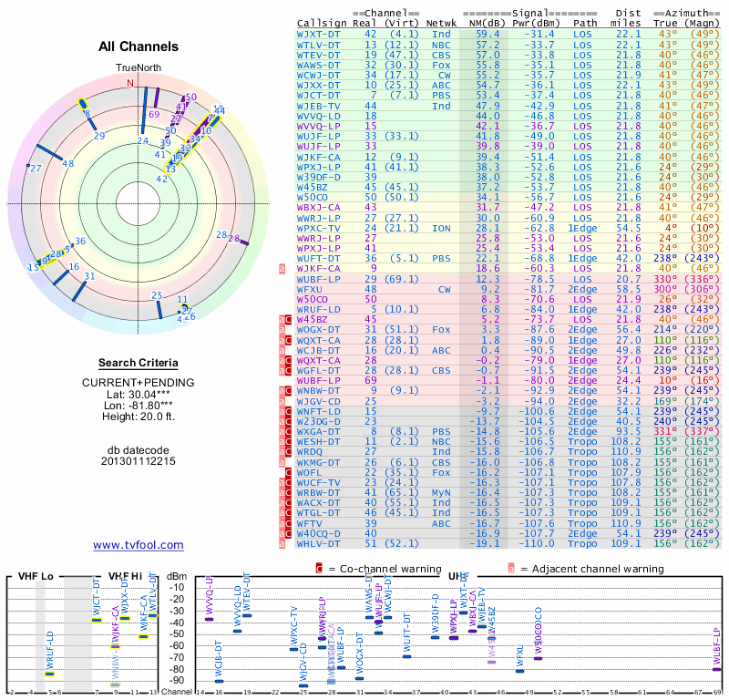729x700 pixels.
Task: Select the WPXC-TV callsign in the table
Action: pyautogui.click(x=318, y=229)
